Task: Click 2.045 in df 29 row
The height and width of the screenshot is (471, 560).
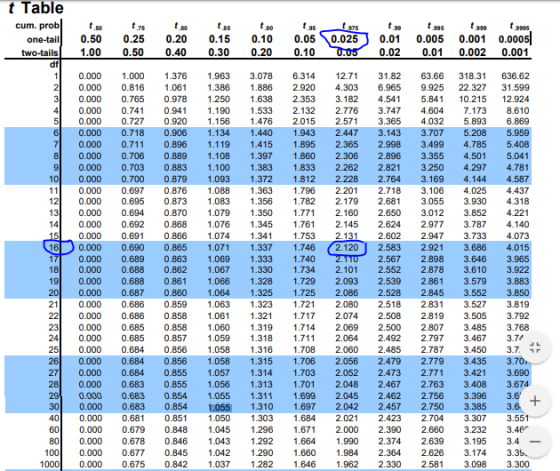Action: tap(346, 396)
